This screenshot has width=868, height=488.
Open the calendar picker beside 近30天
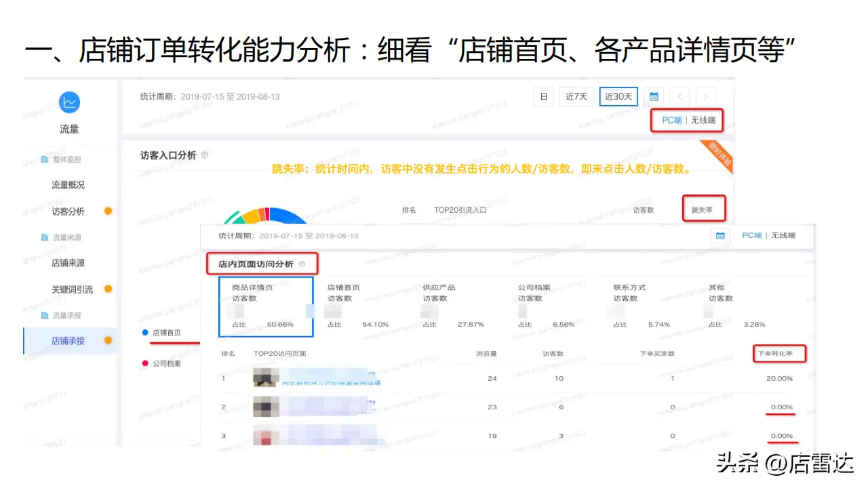point(654,97)
